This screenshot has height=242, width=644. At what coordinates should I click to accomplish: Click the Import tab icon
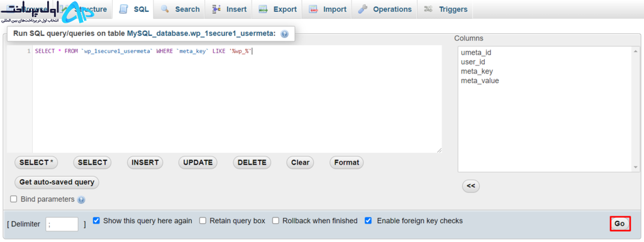(x=313, y=9)
